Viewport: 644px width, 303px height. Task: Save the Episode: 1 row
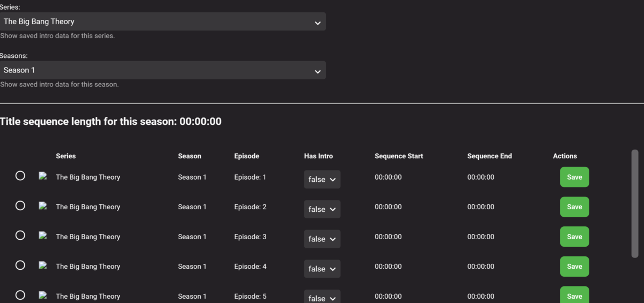[x=574, y=177]
